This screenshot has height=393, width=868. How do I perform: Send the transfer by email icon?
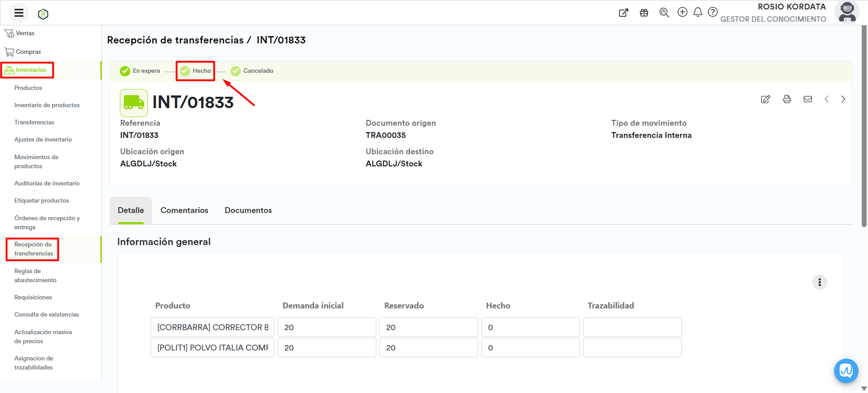(807, 99)
